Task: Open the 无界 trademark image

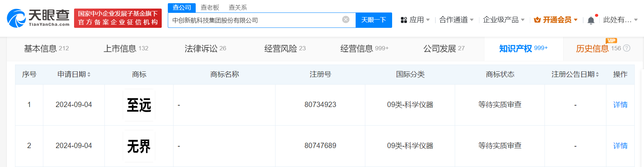Action: pos(139,146)
